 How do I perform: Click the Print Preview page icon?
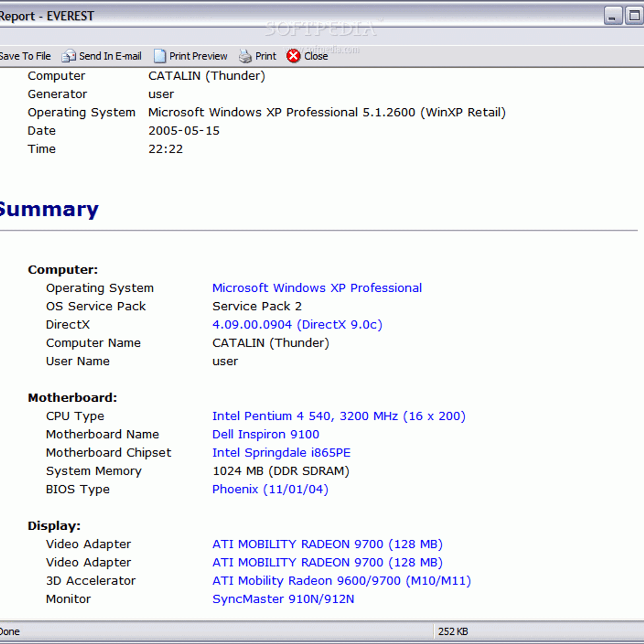click(x=159, y=56)
